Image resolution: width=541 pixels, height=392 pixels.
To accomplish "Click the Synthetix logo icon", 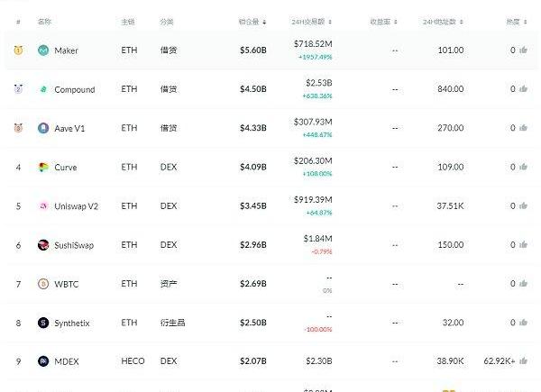I will 43,323.
